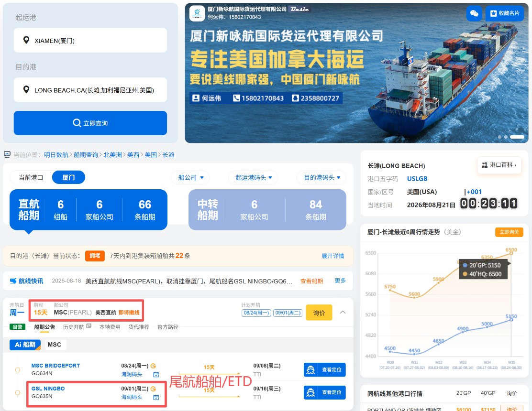Click the origin port location pin icon

[x=26, y=40]
